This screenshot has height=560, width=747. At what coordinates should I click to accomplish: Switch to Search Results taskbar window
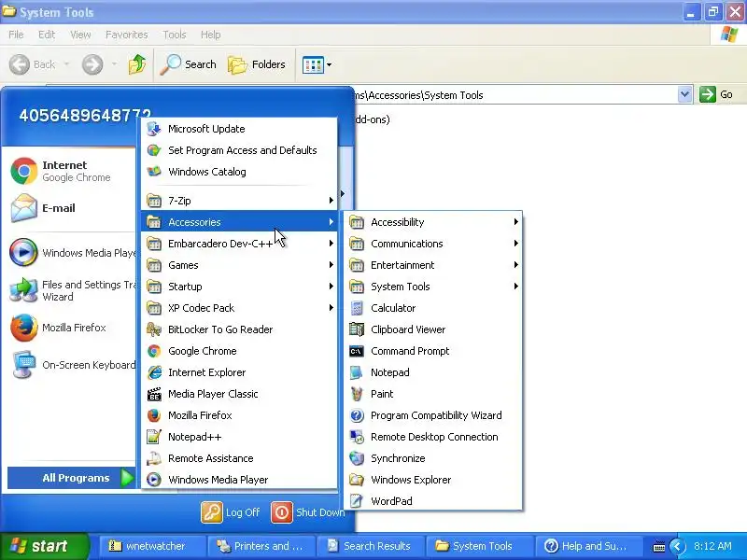point(370,546)
